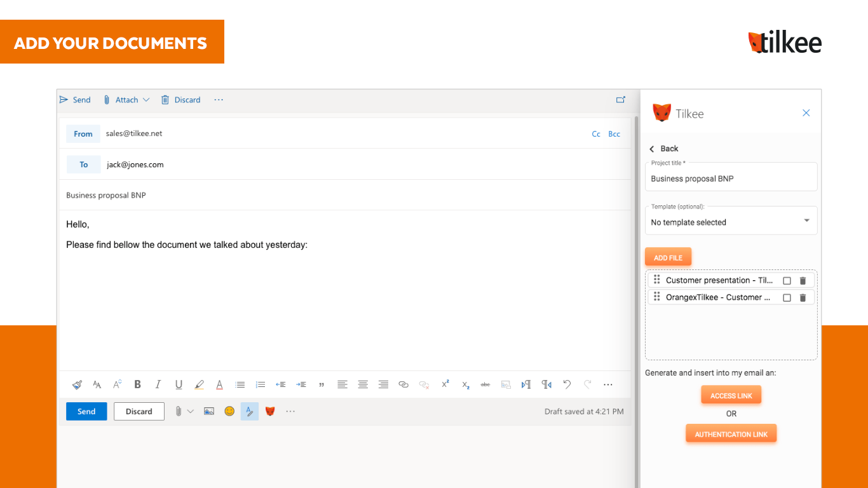Insert a numbered list
The image size is (868, 488).
coord(260,384)
